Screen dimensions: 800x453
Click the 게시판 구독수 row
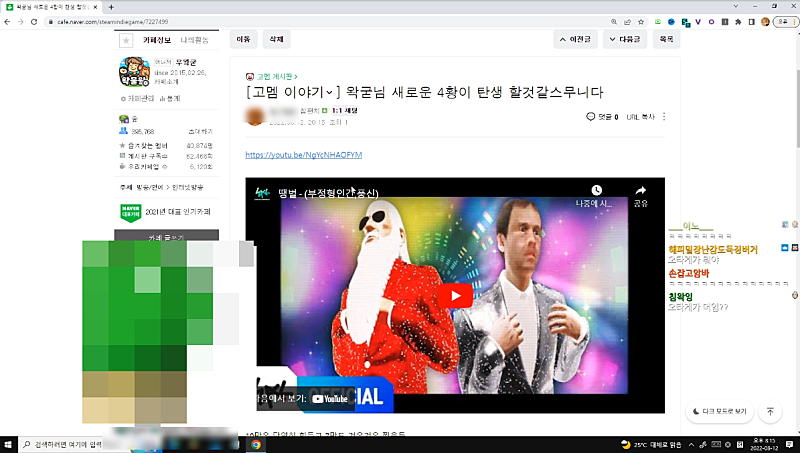(x=166, y=156)
